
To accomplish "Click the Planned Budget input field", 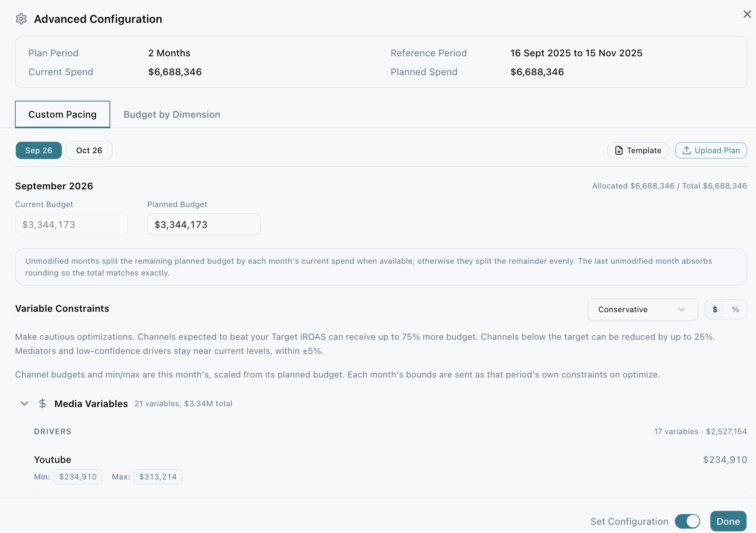I will 204,224.
